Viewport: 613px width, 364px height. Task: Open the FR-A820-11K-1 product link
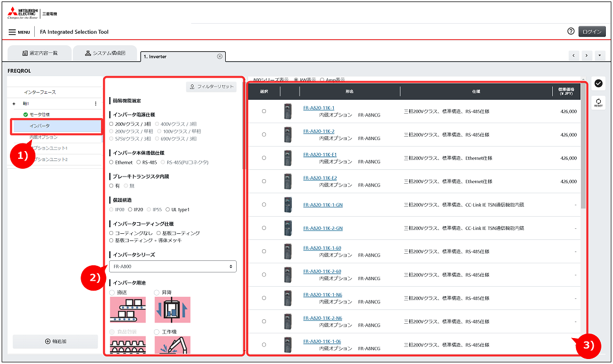coord(318,108)
